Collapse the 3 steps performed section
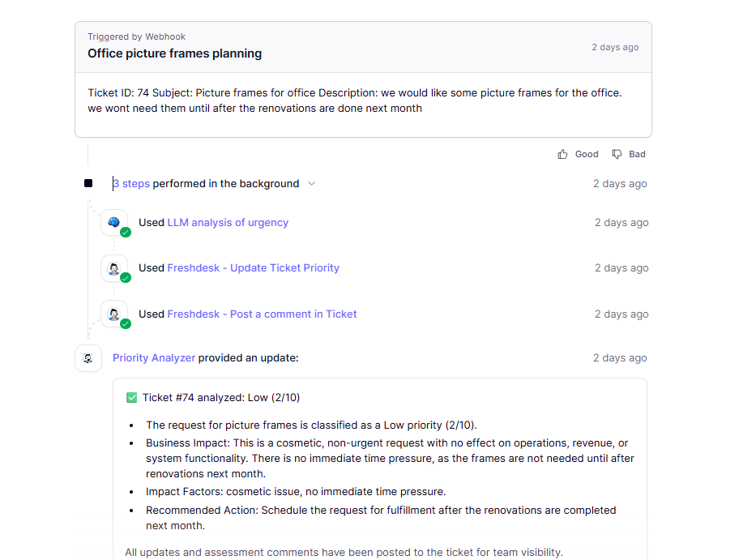The width and height of the screenshot is (739, 560). tap(312, 184)
